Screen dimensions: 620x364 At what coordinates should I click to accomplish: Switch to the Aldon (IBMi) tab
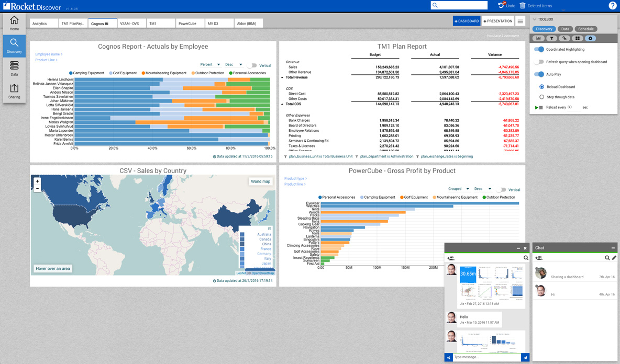tap(249, 24)
